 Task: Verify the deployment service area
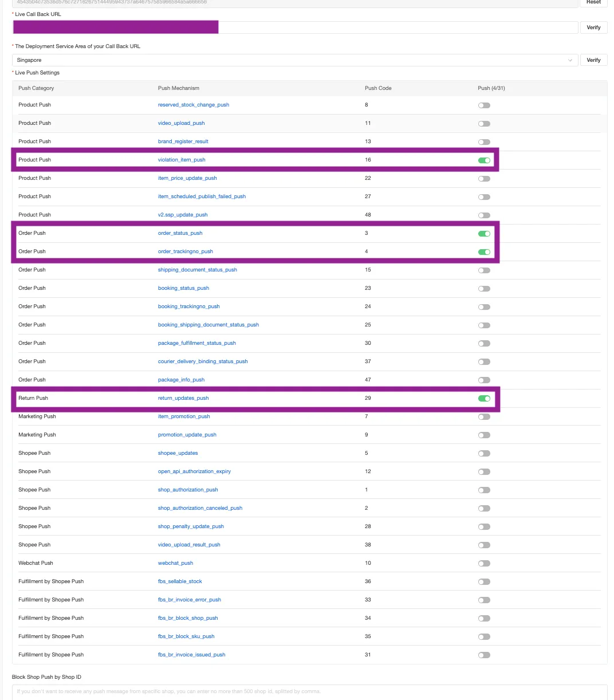(593, 60)
